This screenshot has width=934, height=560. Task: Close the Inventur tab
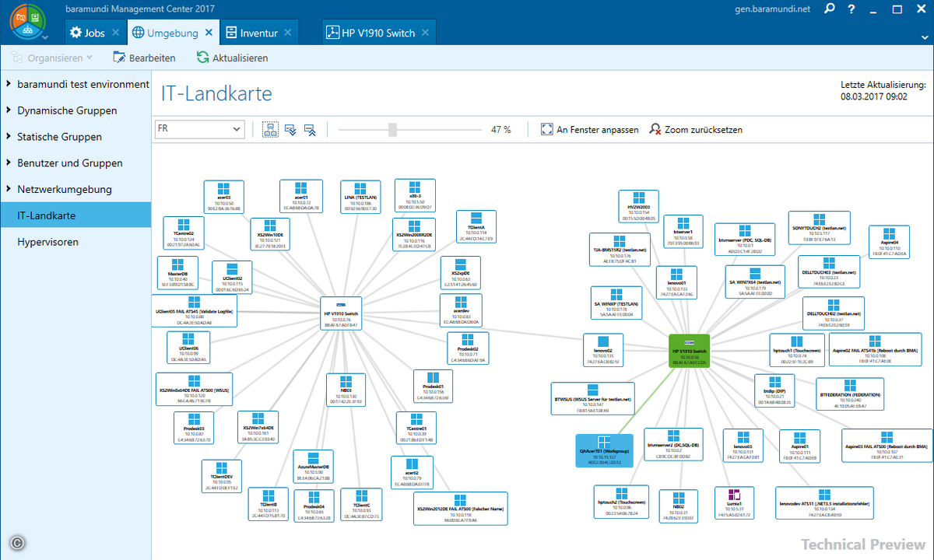click(x=287, y=33)
